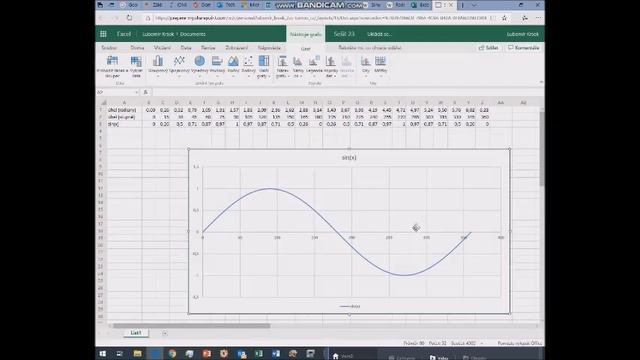This screenshot has height=360, width=640.
Task: Open Excel from the taskbar
Action: 259,354
